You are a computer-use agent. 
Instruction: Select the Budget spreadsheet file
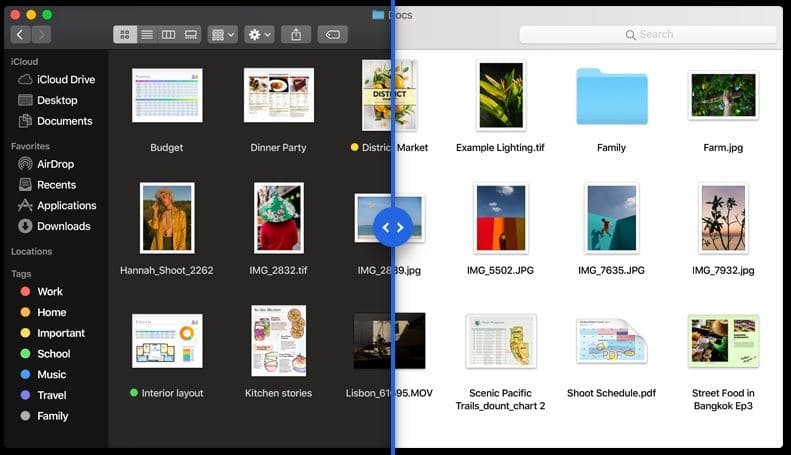[167, 95]
